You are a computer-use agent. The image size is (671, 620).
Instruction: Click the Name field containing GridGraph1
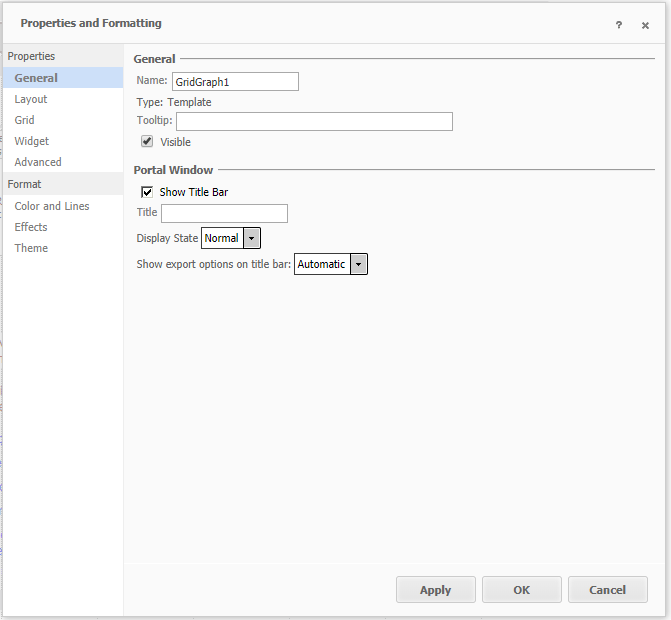coord(235,82)
